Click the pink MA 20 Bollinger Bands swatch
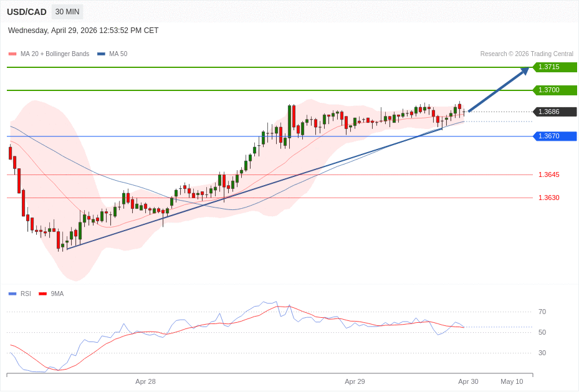Screen dimensions: 579x392 click(12, 54)
